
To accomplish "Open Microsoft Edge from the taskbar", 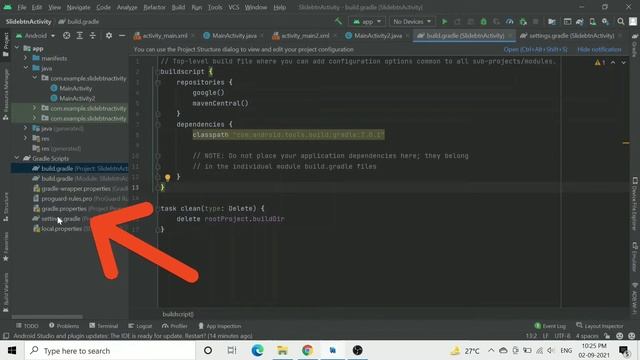I will click(x=257, y=350).
